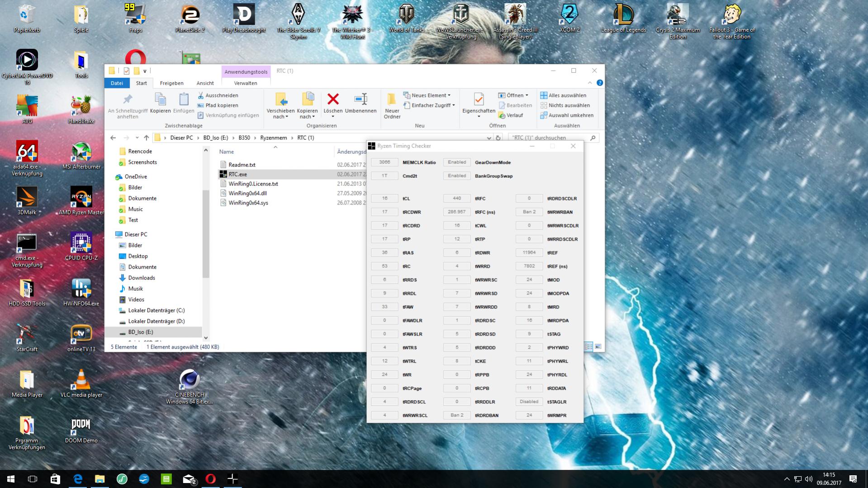Select the DOOM Demo desktop icon

pyautogui.click(x=81, y=429)
